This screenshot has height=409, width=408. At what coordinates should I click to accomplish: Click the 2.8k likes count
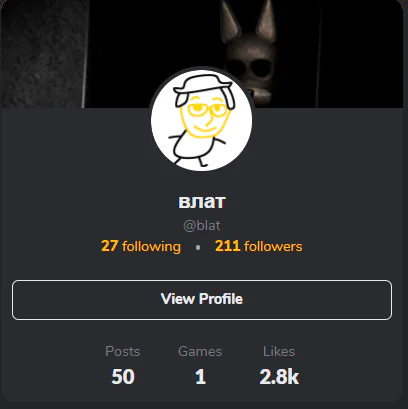tap(279, 377)
